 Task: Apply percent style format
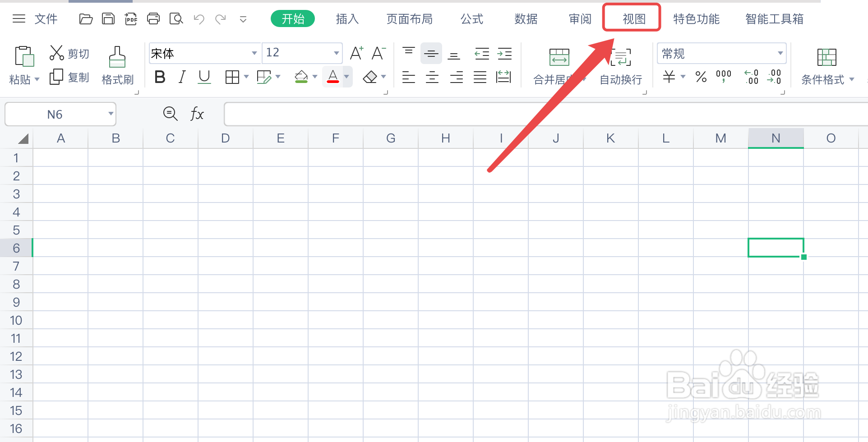(x=701, y=77)
